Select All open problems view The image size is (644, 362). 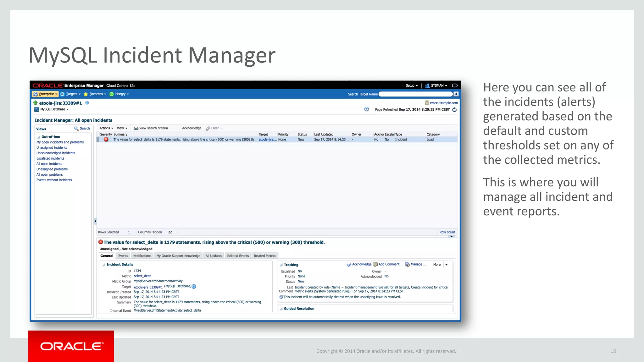click(x=49, y=175)
